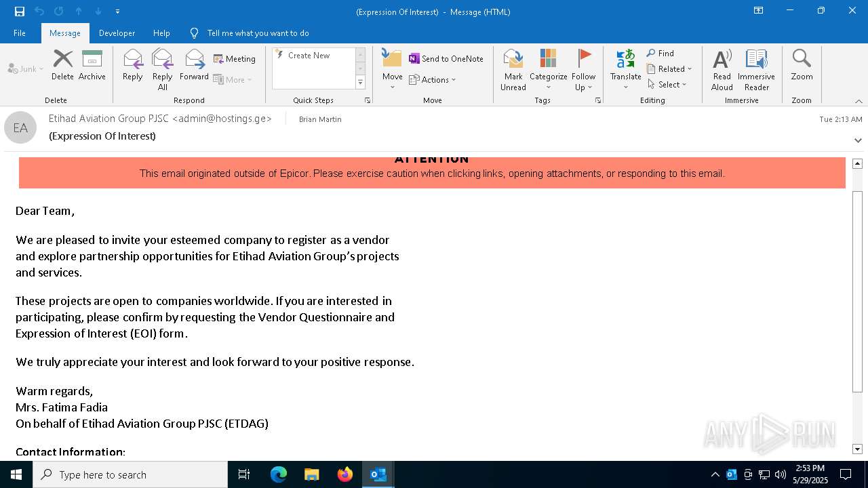This screenshot has width=868, height=488.
Task: Launch Firefox from taskbar
Action: [x=345, y=474]
